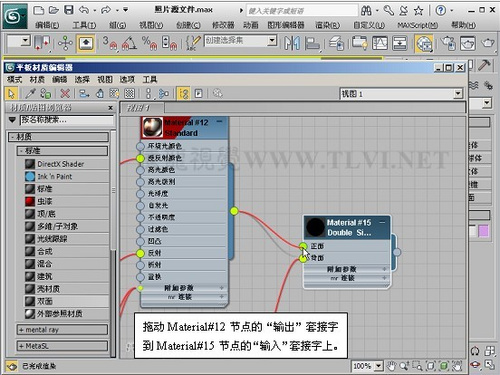The image size is (500, 375).
Task: Click the material name search field
Action: (x=67, y=120)
